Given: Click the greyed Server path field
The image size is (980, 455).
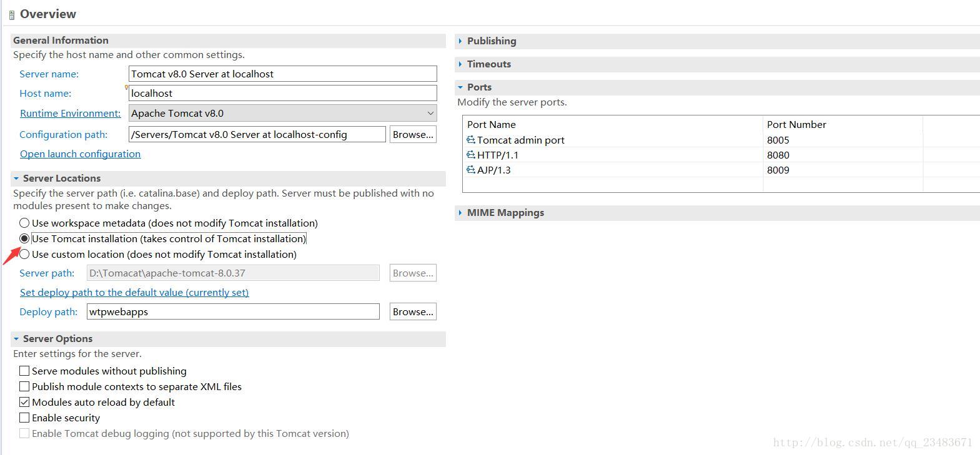Looking at the screenshot, I should (x=233, y=273).
